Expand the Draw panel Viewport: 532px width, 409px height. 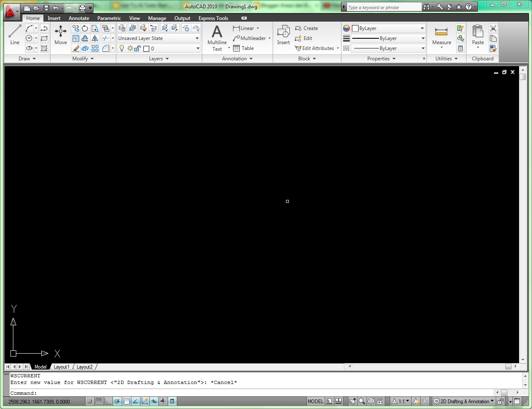click(27, 59)
